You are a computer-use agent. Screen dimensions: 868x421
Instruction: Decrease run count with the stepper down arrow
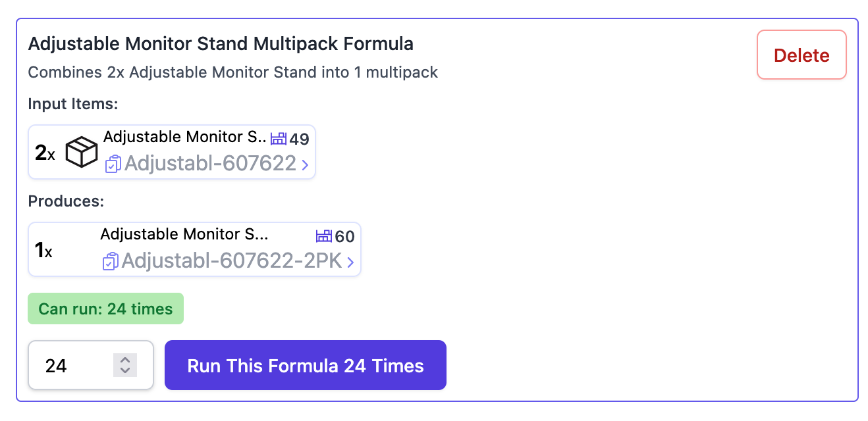[x=125, y=370]
